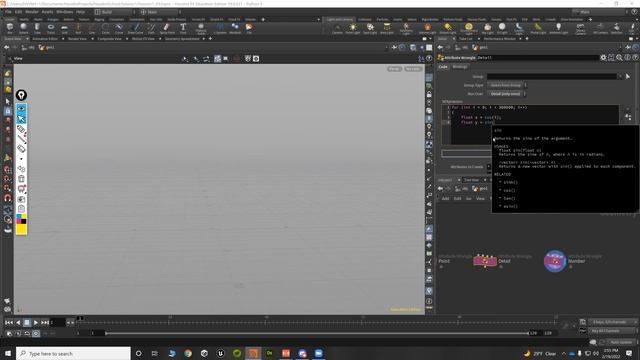Toggle Auto Update mode at bottom right
This screenshot has width=640, height=360.
click(621, 342)
